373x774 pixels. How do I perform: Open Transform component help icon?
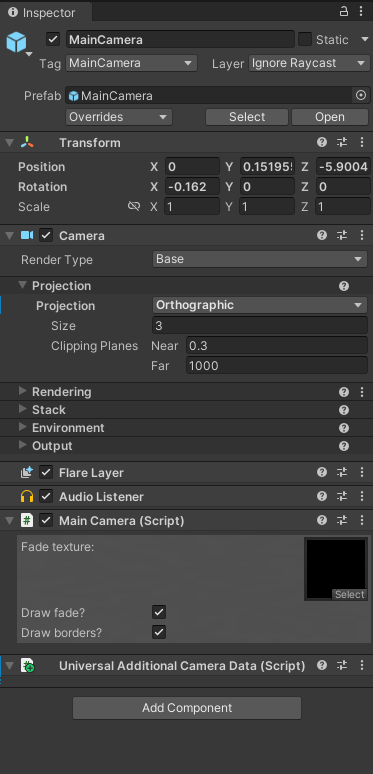pyautogui.click(x=322, y=143)
